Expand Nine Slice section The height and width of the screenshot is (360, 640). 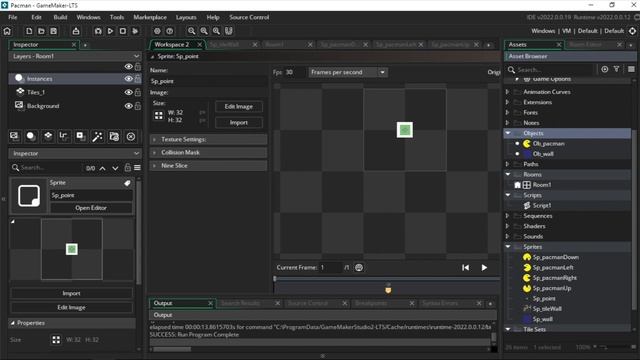[209, 165]
